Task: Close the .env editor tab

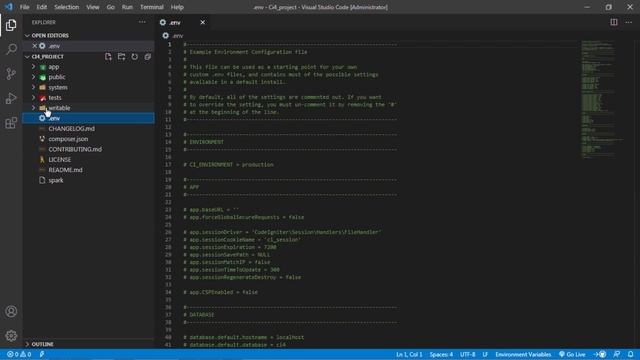Action: pyautogui.click(x=202, y=22)
